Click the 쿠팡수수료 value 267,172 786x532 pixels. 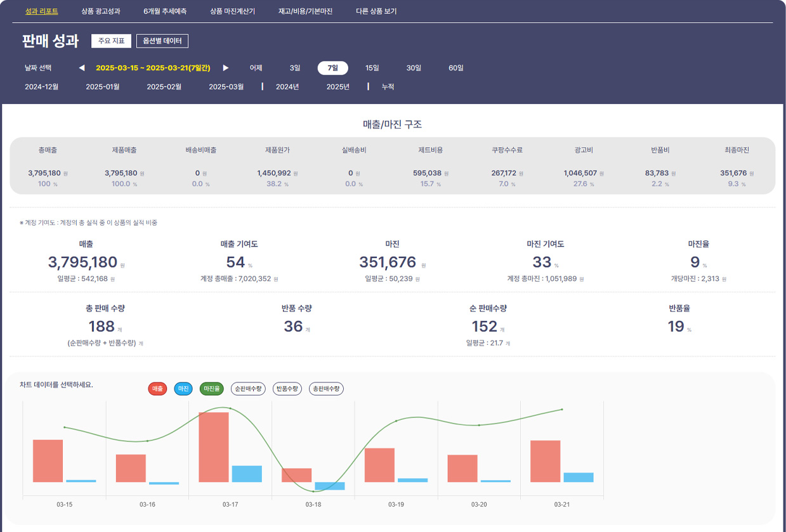pos(504,173)
